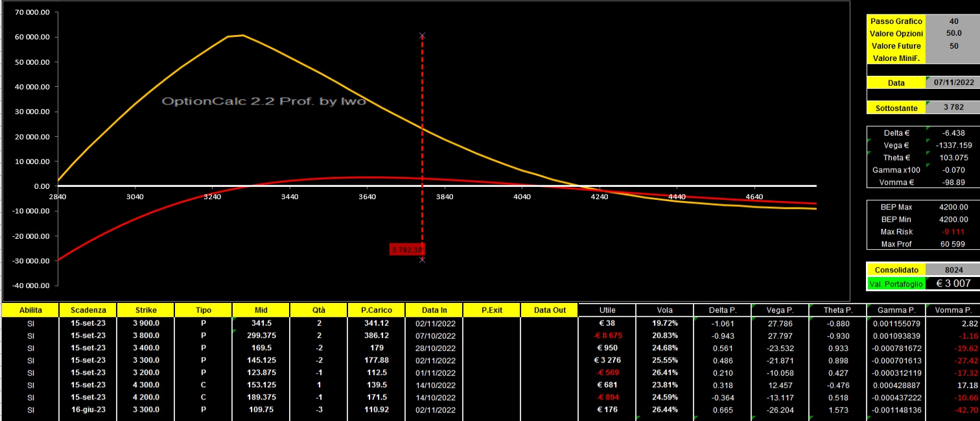Click the Gamma P. column header

pyautogui.click(x=897, y=310)
